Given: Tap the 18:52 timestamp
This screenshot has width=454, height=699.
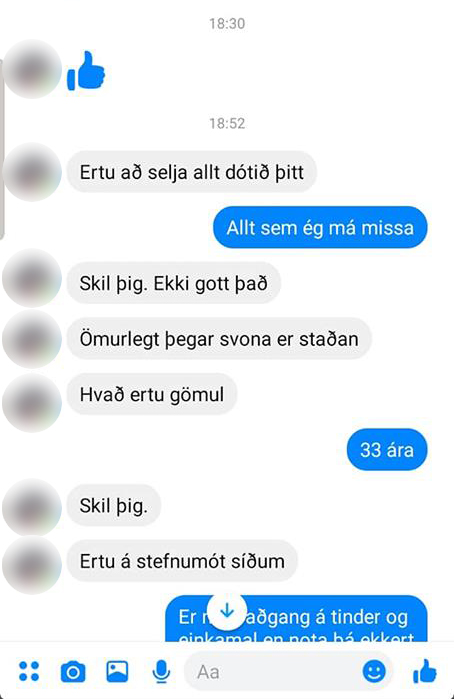Looking at the screenshot, I should pos(227,123).
